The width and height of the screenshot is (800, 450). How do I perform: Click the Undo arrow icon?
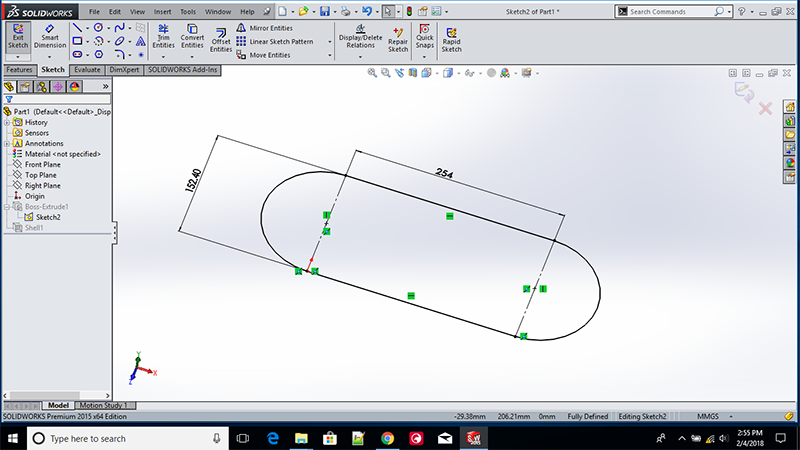[x=367, y=11]
